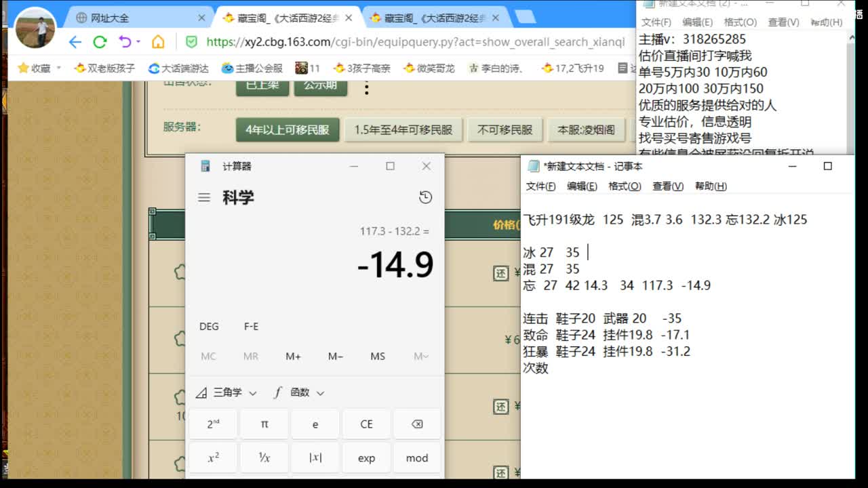Open 查看(V) menu in 记事本 window
The image size is (868, 488).
pyautogui.click(x=668, y=186)
